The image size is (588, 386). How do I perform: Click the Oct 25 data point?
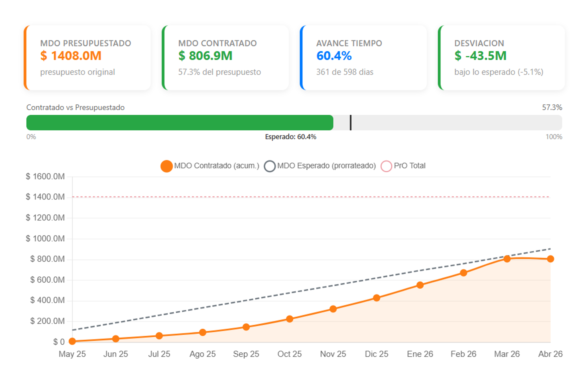290,319
